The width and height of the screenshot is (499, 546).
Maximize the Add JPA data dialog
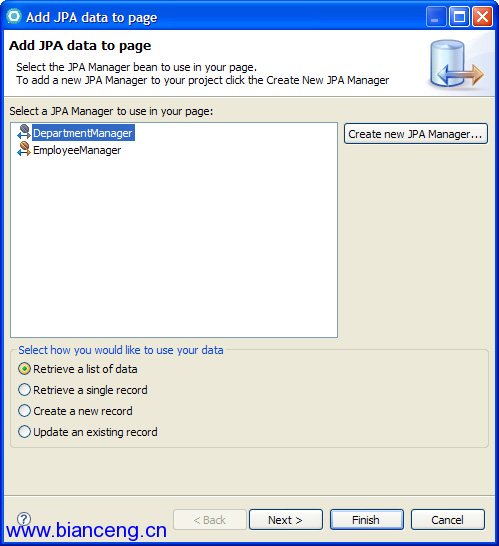pyautogui.click(x=459, y=17)
